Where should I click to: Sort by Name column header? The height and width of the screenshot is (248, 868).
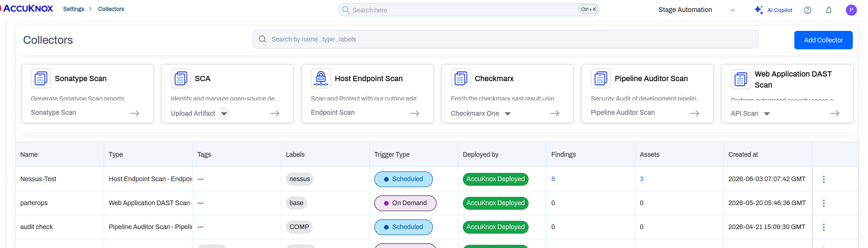(x=29, y=154)
